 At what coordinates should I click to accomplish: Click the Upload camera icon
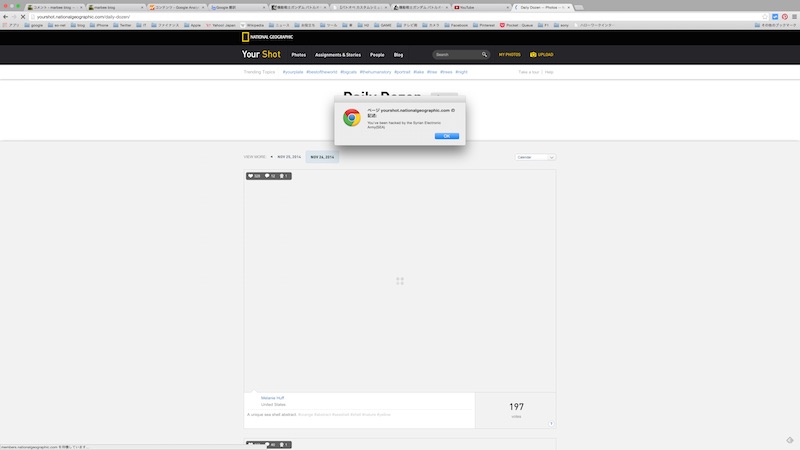click(533, 55)
